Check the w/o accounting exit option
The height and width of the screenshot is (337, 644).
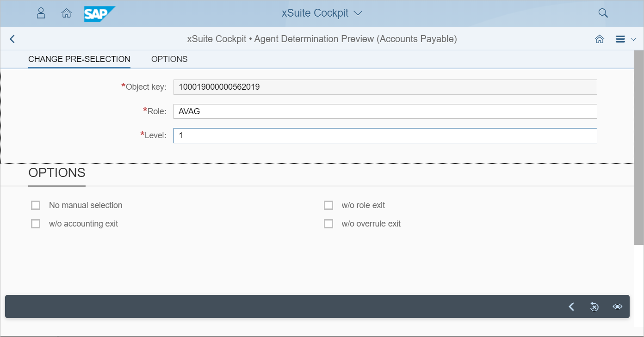[36, 224]
